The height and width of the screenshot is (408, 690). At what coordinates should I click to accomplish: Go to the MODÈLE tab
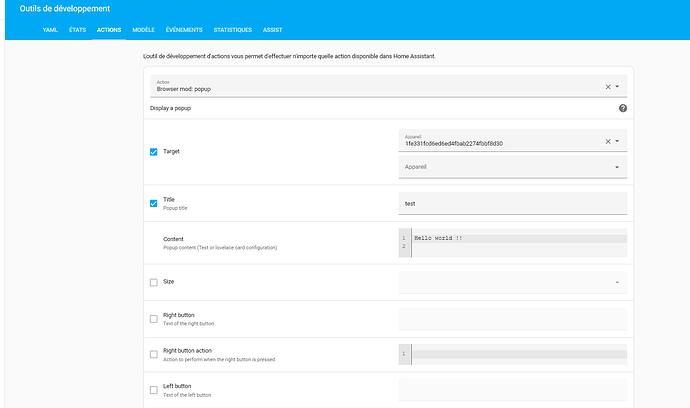point(143,30)
